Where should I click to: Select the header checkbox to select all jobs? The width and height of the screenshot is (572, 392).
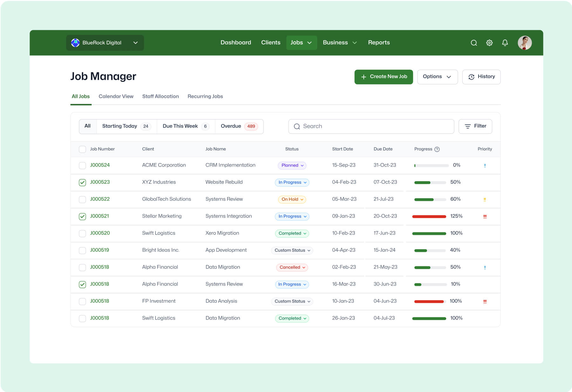coord(82,149)
